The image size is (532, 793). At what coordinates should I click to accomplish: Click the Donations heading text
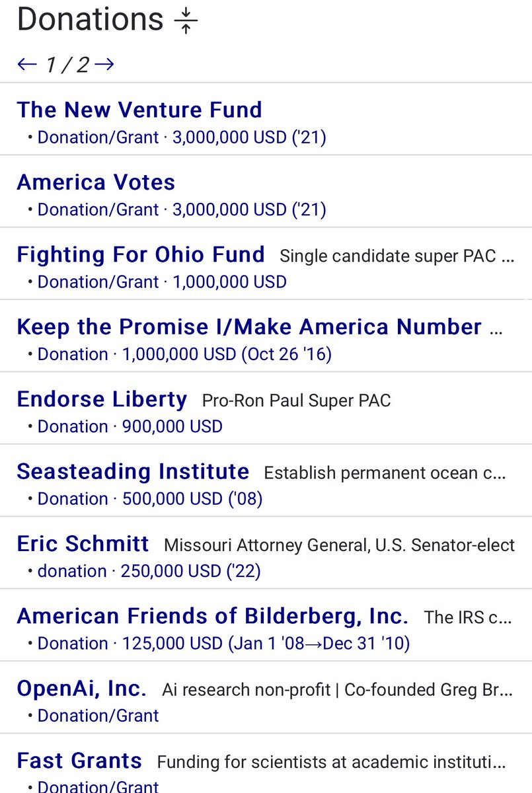(90, 20)
